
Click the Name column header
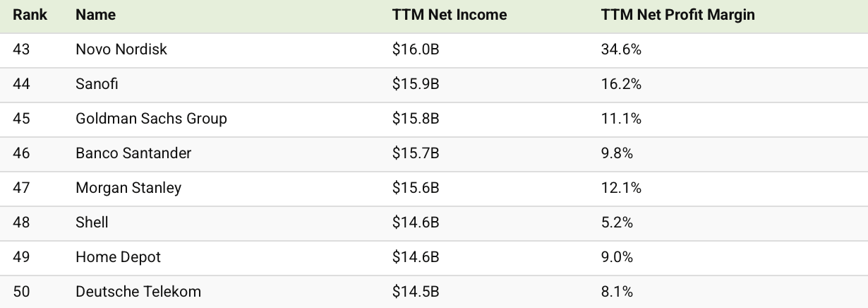95,15
